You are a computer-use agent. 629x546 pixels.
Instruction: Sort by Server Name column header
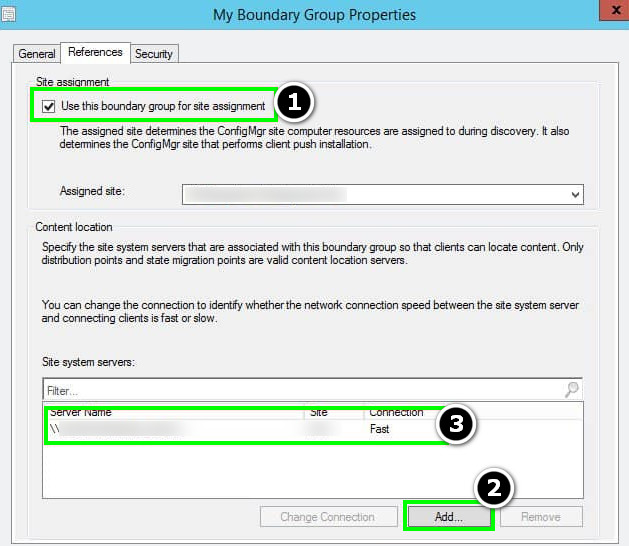pos(174,412)
